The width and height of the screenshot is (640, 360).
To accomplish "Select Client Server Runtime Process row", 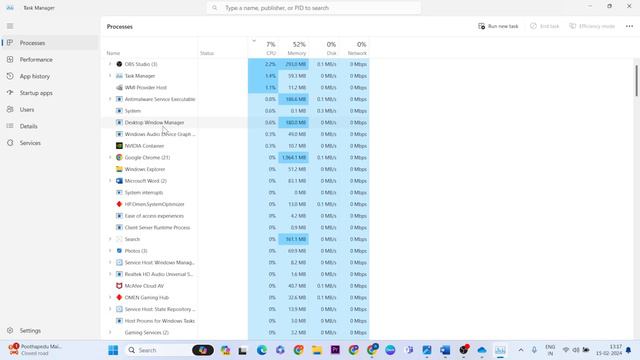I will click(x=236, y=227).
